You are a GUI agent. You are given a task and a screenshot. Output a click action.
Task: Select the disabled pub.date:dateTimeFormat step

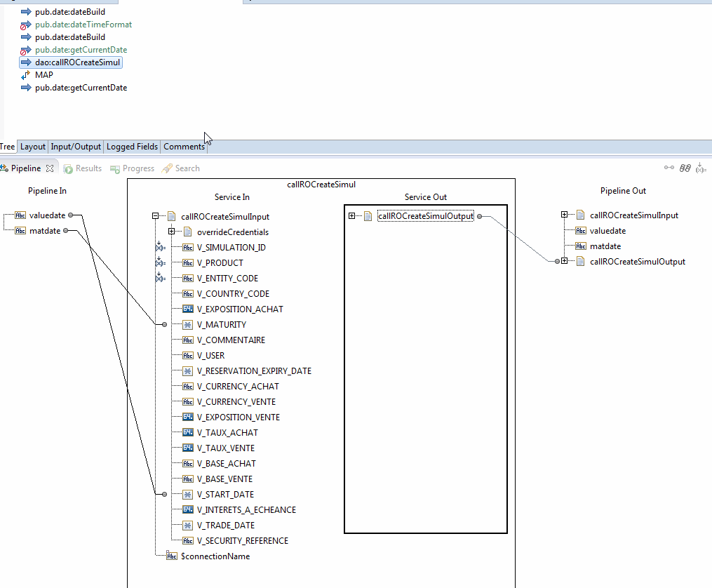[x=83, y=25]
